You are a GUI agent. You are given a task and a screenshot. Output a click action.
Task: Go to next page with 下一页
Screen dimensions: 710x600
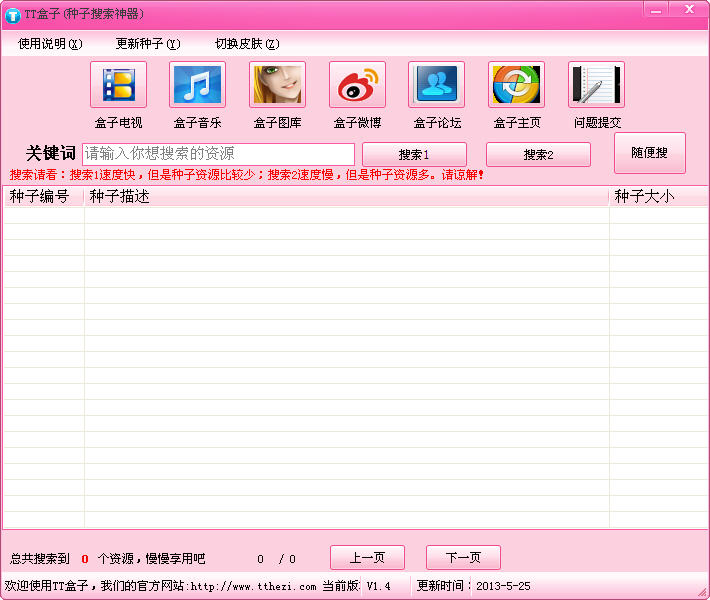coord(463,557)
